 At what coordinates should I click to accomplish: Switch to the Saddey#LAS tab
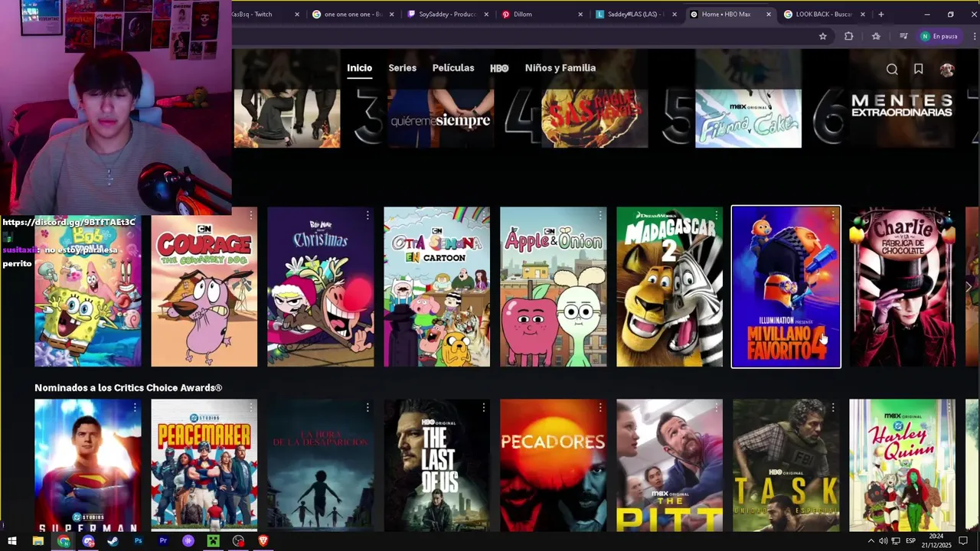click(635, 14)
